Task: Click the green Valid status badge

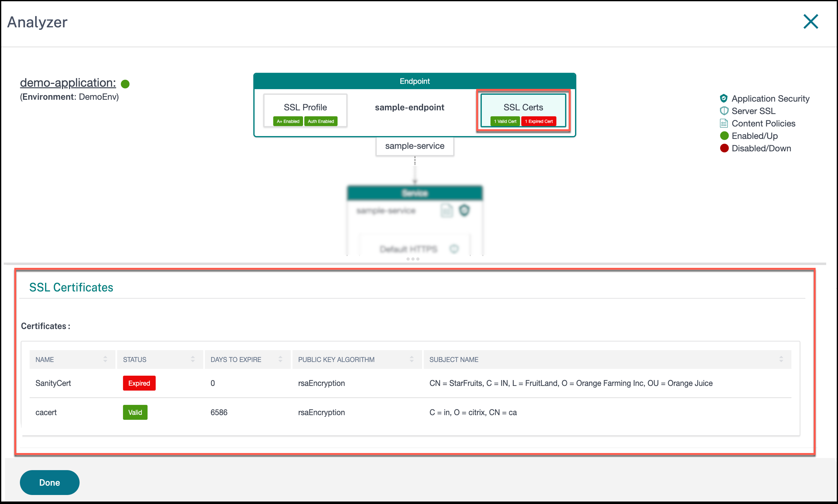Action: [x=135, y=412]
